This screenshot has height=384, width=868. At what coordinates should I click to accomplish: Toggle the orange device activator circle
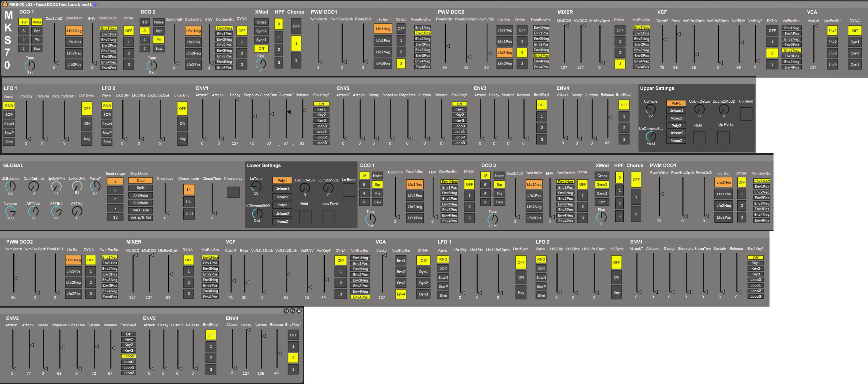point(5,4)
